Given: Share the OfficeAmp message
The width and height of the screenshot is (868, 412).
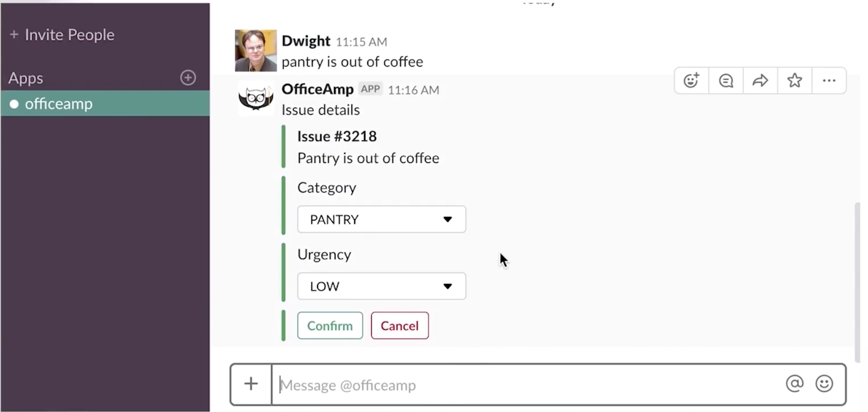Looking at the screenshot, I should (x=760, y=80).
